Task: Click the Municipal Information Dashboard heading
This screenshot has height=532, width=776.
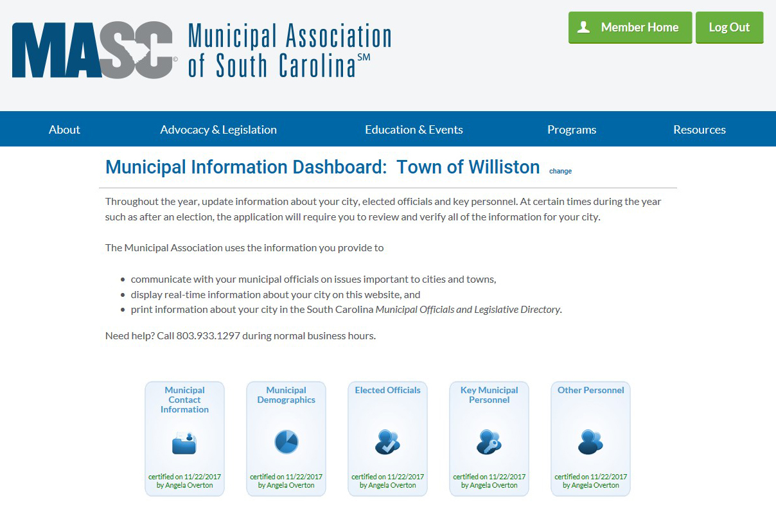Action: (x=322, y=167)
